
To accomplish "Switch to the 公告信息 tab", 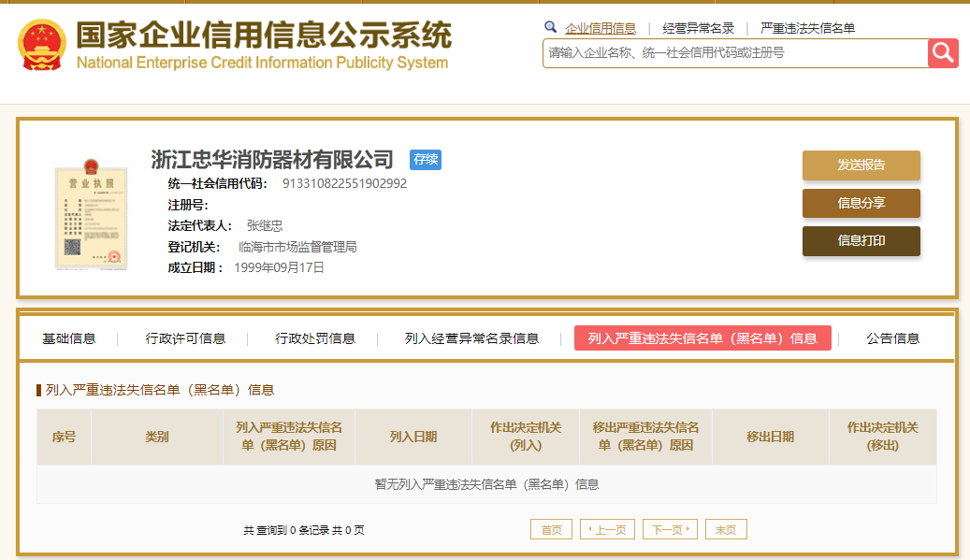I will pyautogui.click(x=892, y=338).
